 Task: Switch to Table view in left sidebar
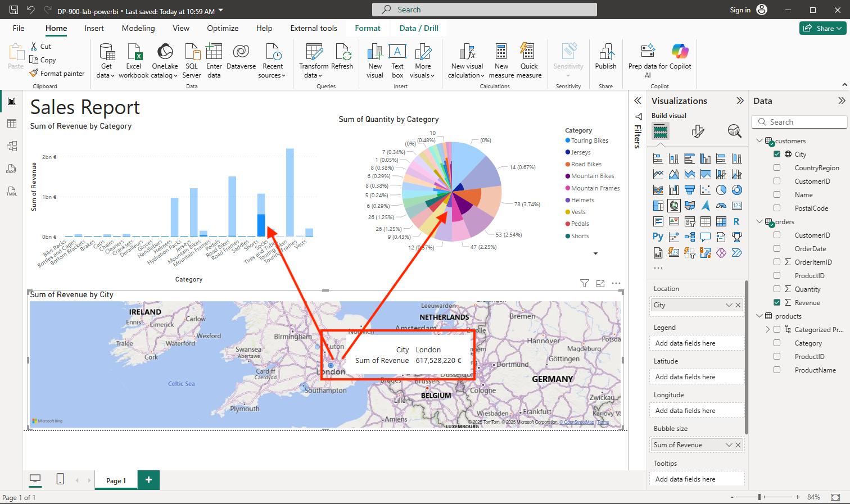point(12,124)
